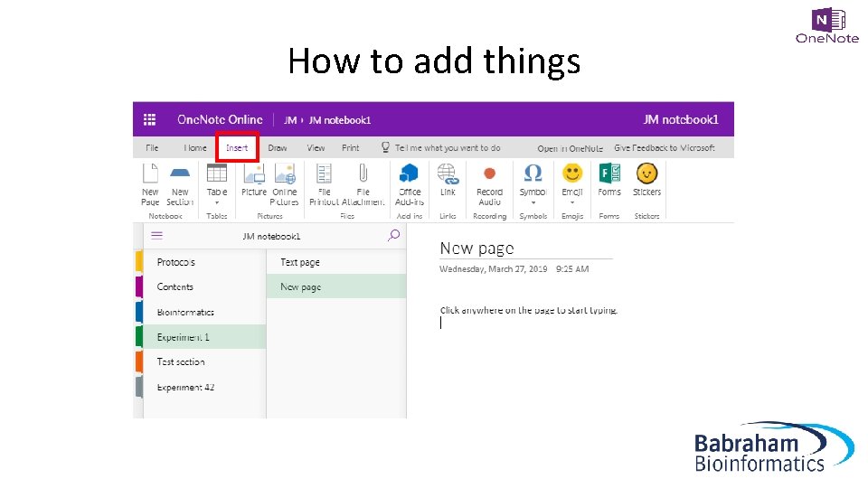
Task: Click the Tell me lightbulb icon
Action: point(385,147)
